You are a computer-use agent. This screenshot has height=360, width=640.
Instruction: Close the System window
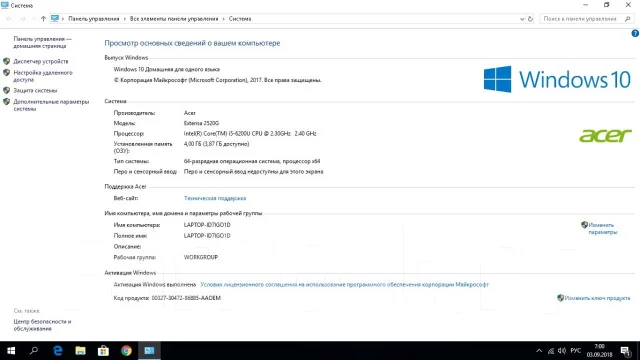click(628, 5)
